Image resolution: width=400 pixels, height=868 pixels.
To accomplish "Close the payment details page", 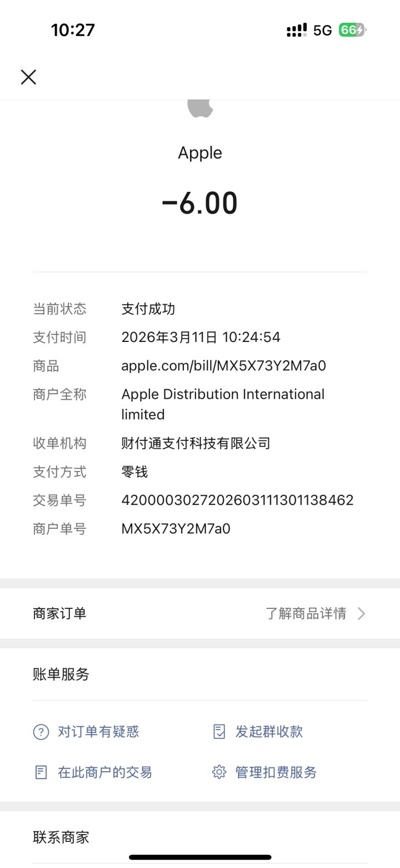I will [x=28, y=77].
